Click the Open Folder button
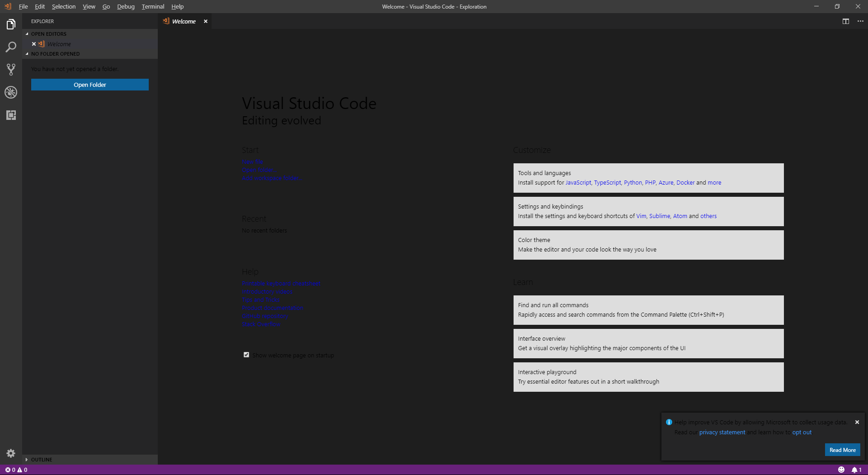The image size is (868, 475). (90, 85)
